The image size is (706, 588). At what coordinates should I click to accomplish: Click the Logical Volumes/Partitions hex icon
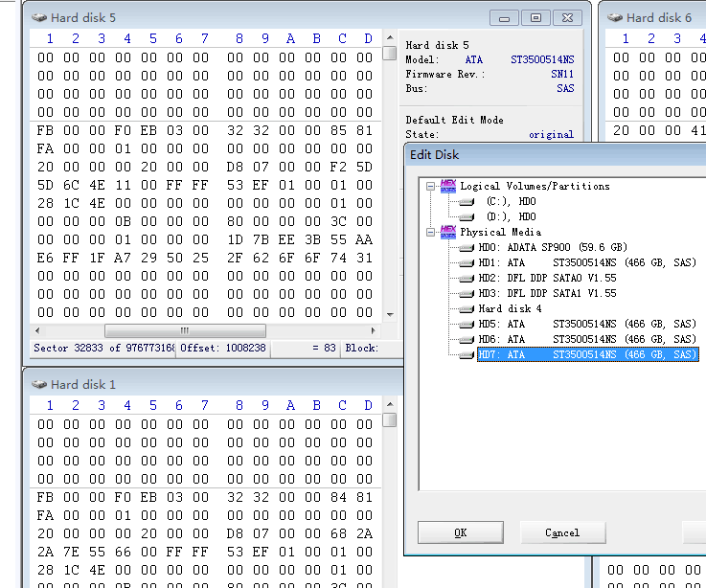click(x=447, y=186)
